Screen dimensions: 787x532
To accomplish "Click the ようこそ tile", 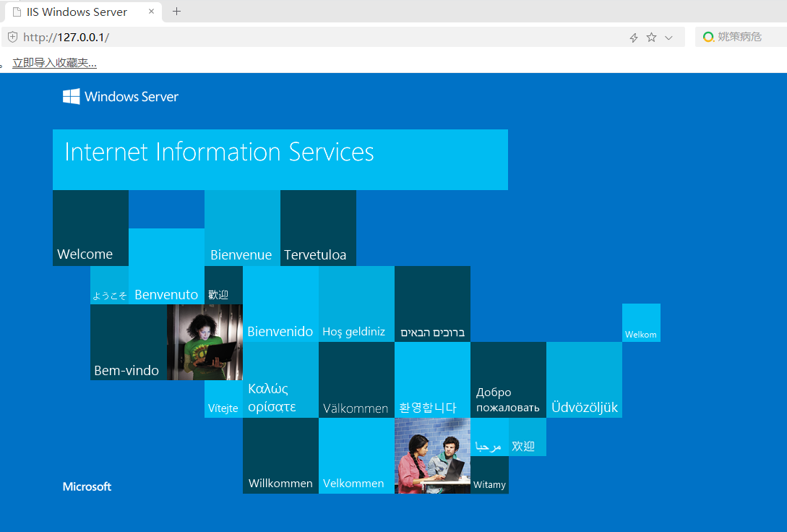I will (x=109, y=285).
